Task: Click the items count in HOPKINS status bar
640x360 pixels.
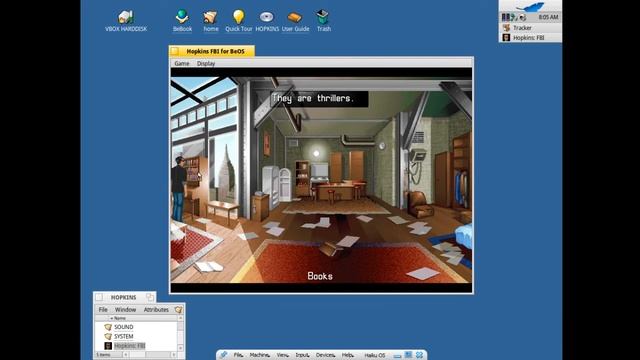Action: tap(104, 355)
